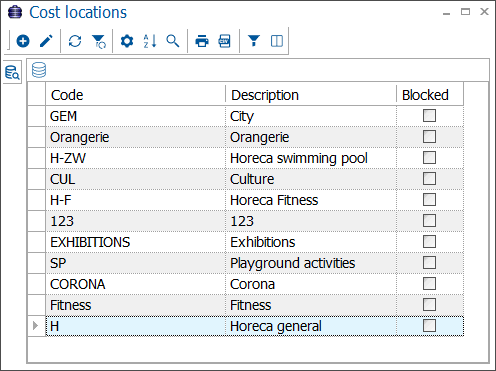Image resolution: width=496 pixels, height=371 pixels.
Task: Select the Exhibitions description cell
Action: coord(311,242)
